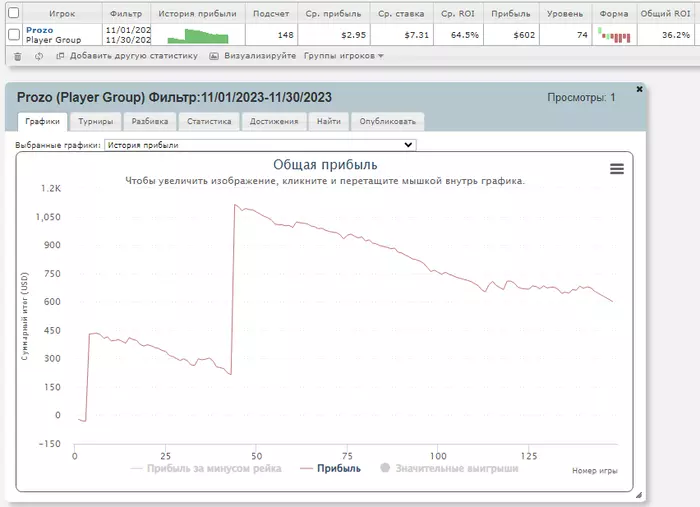Click the refresh icon beside trash
The height and width of the screenshot is (507, 700).
point(39,56)
